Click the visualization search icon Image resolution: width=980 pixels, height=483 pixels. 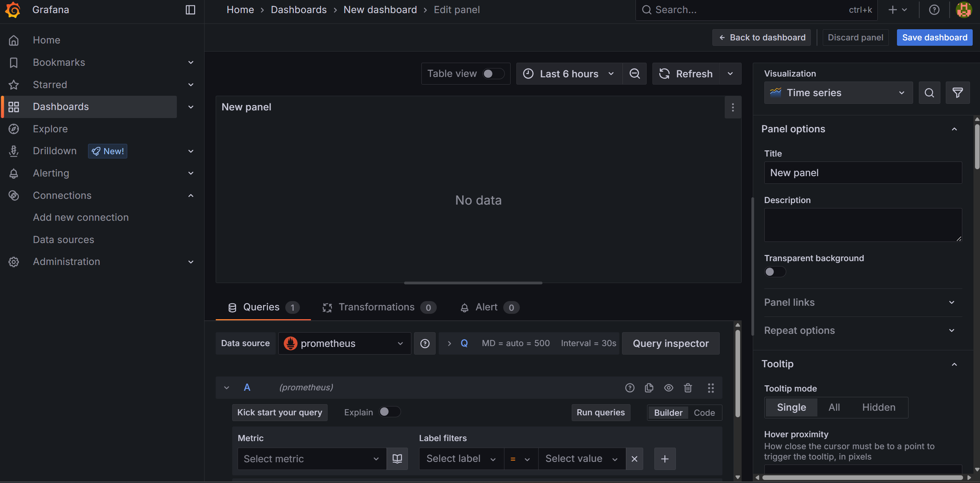coord(929,93)
